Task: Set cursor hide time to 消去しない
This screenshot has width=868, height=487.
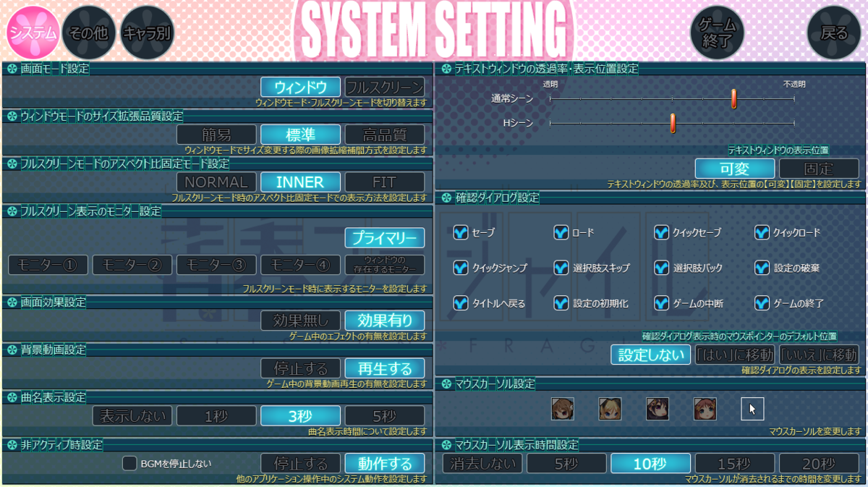Action: (482, 464)
